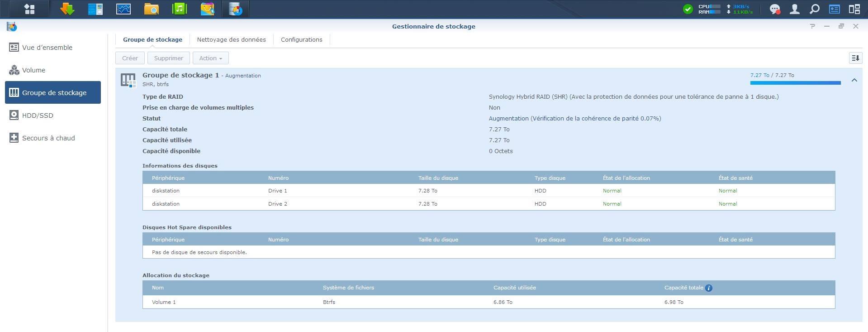Image resolution: width=868 pixels, height=332 pixels.
Task: Click network upload/download speed indicator
Action: (x=740, y=9)
